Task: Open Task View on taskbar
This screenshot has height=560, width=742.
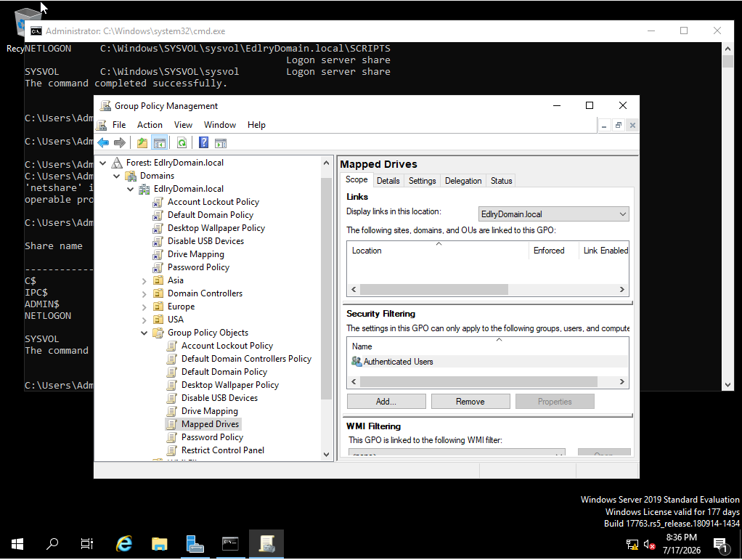Action: point(87,544)
